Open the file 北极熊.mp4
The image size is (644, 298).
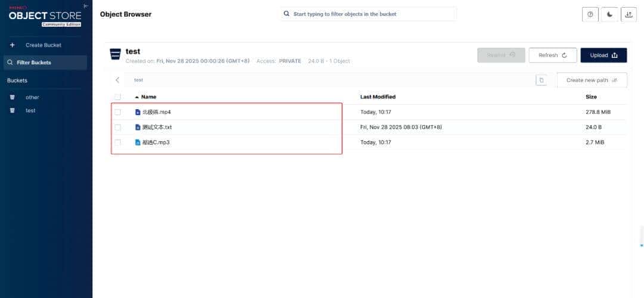[x=156, y=112]
